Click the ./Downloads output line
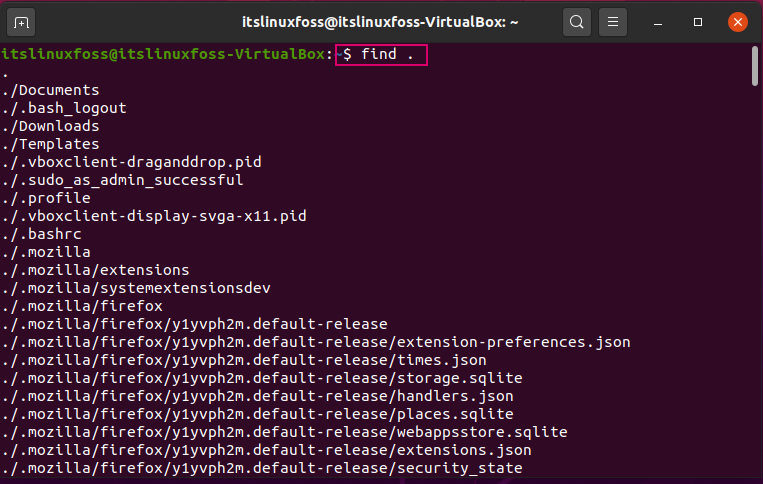The image size is (763, 484). [50, 126]
